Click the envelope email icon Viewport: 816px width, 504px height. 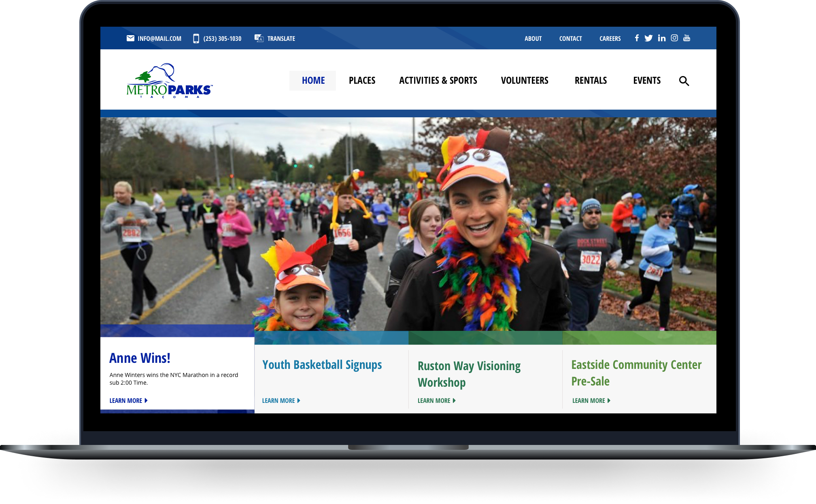click(x=130, y=38)
